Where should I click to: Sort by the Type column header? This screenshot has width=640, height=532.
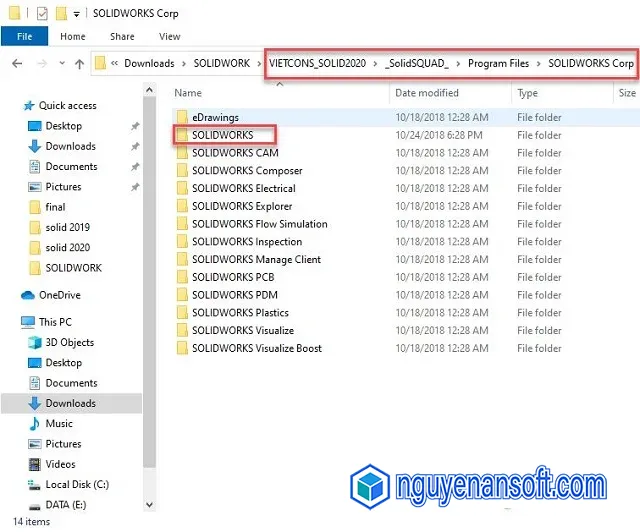point(527,93)
